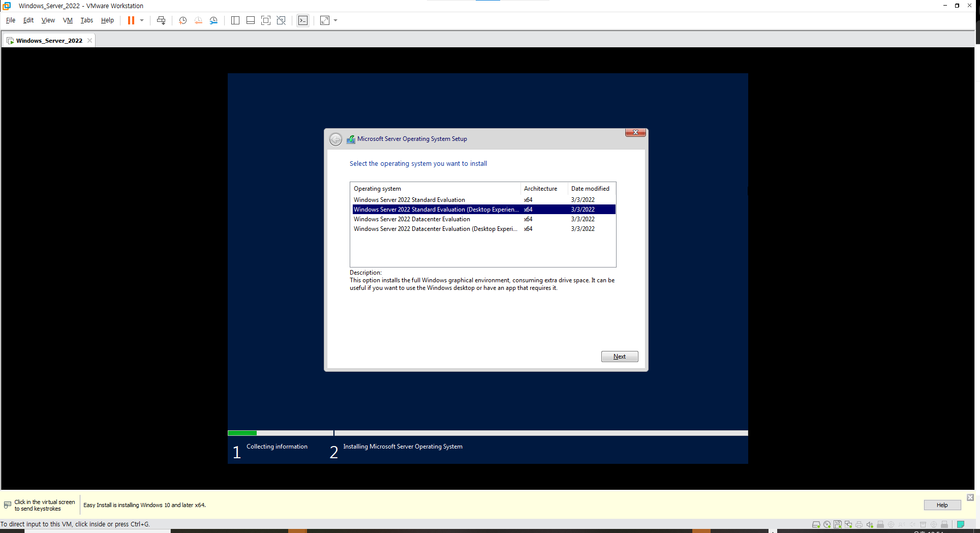
Task: Click 'Installing Microsoft Server Operating System' label
Action: point(403,447)
